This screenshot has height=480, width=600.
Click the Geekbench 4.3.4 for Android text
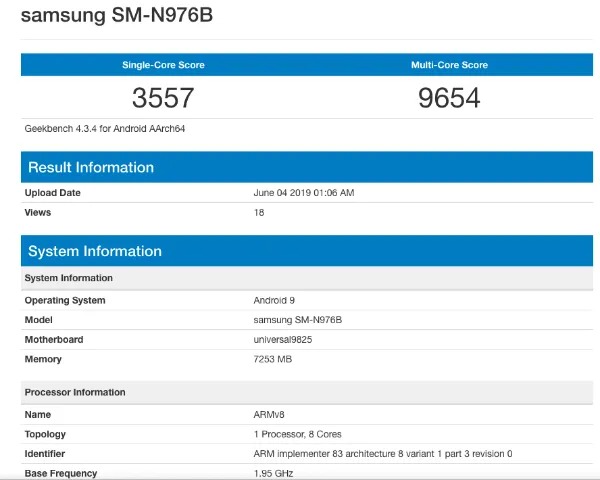coord(105,129)
